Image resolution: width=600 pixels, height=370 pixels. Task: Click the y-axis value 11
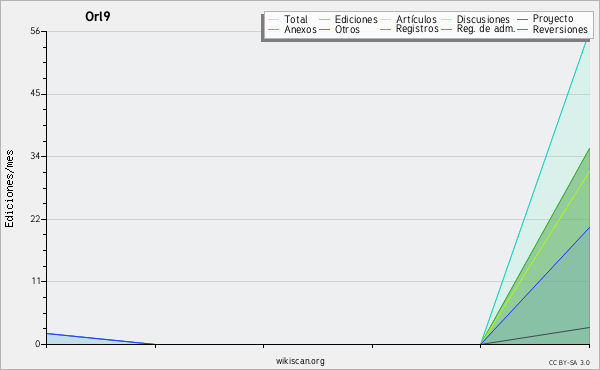coord(36,281)
